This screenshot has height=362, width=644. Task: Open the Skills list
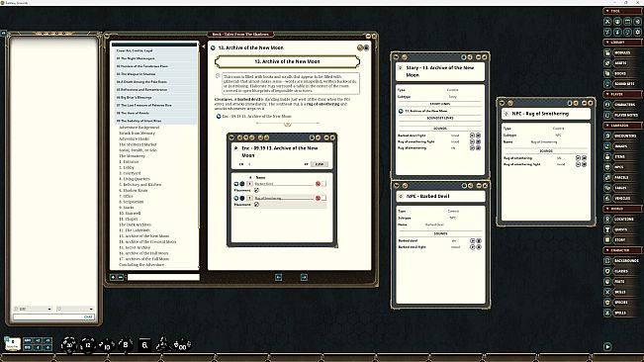tap(622, 292)
